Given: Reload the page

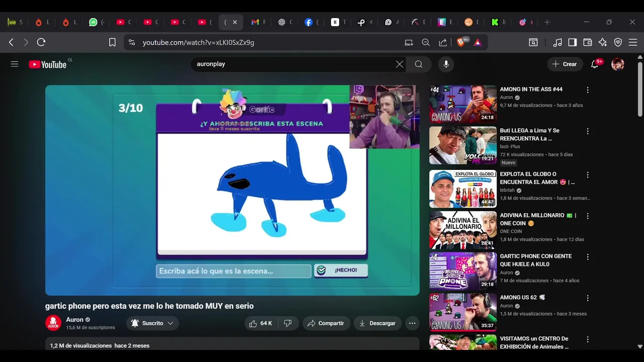Looking at the screenshot, I should [x=41, y=43].
